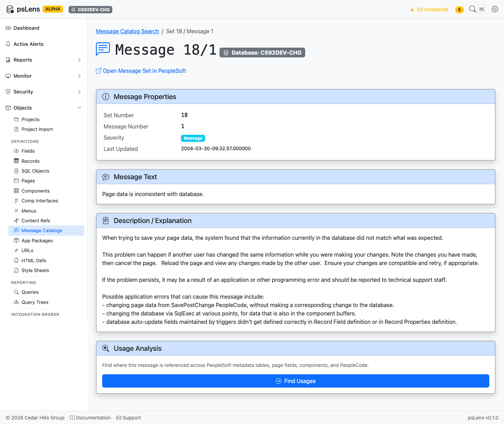The height and width of the screenshot is (424, 504).
Task: Click the Message Properties info icon
Action: point(106,97)
